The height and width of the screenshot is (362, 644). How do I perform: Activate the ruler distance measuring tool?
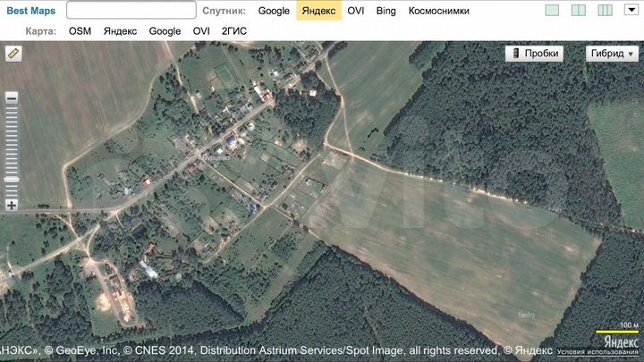click(x=13, y=54)
